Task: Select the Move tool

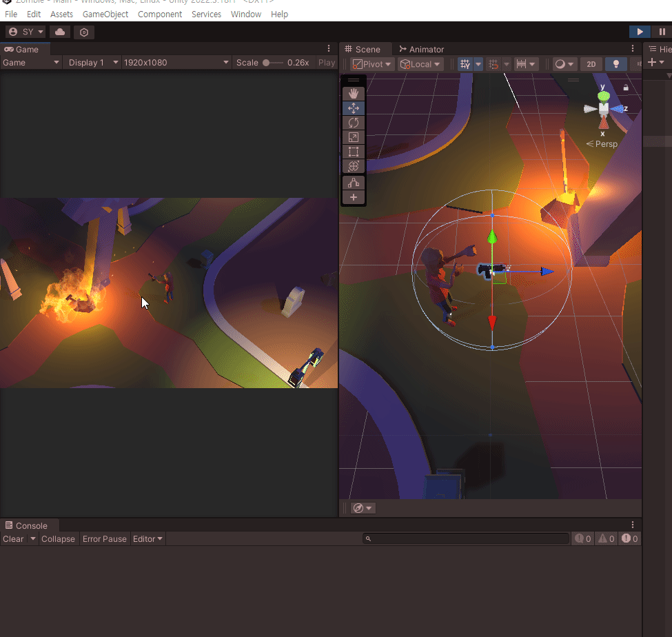Action: (353, 108)
